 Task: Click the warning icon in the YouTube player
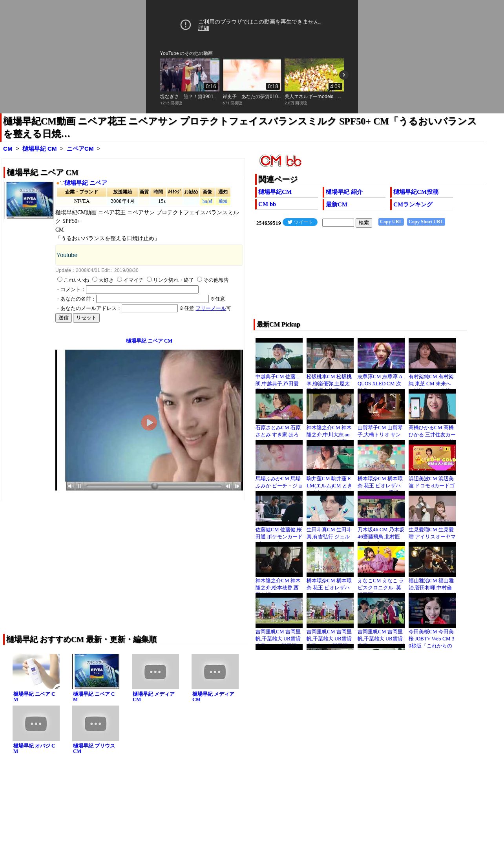pyautogui.click(x=186, y=25)
